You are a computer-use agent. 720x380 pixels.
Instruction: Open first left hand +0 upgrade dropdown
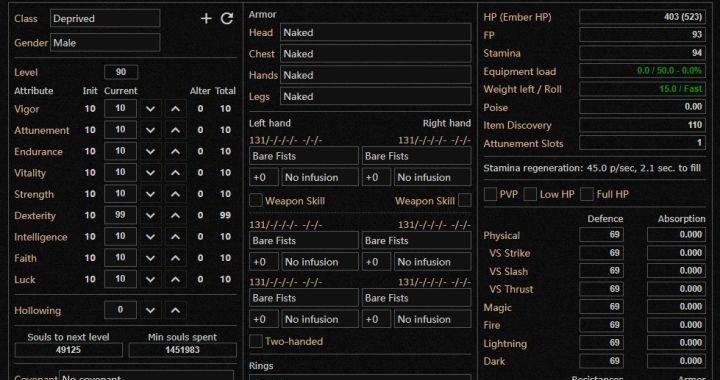(x=264, y=177)
